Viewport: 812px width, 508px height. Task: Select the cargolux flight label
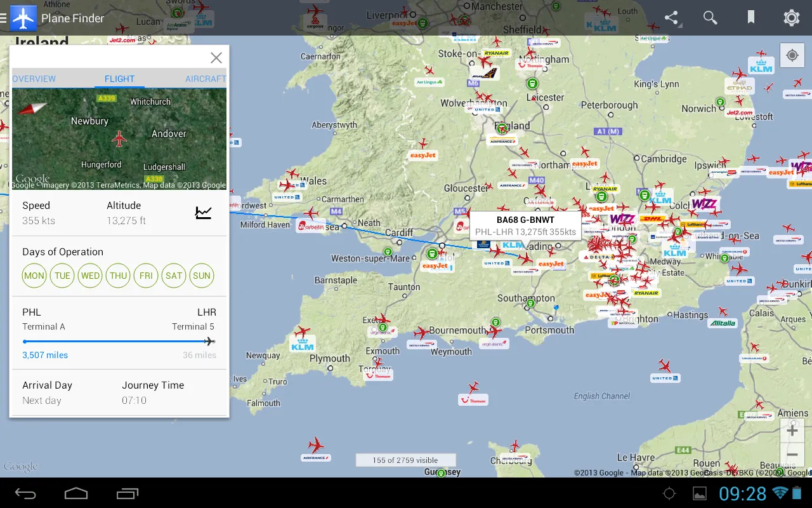point(315,24)
